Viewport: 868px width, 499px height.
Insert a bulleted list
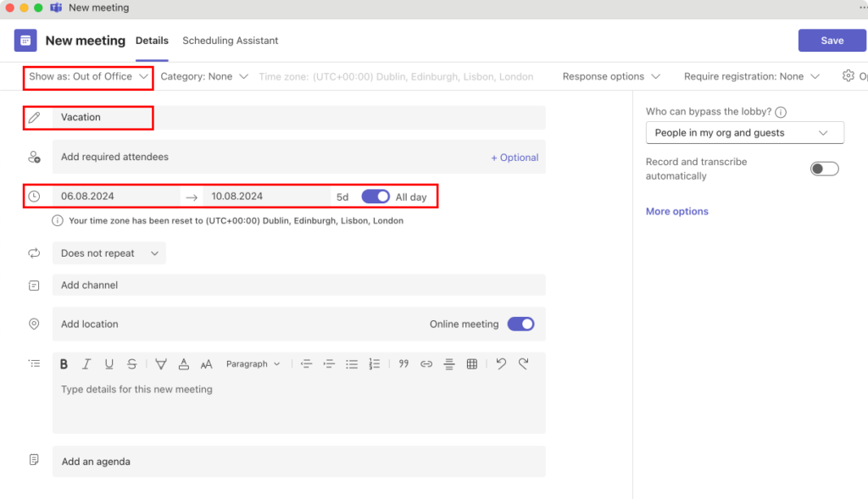pyautogui.click(x=352, y=364)
